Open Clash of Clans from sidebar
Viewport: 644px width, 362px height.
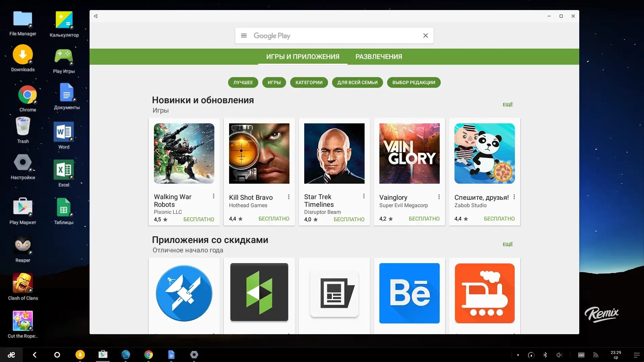(22, 285)
